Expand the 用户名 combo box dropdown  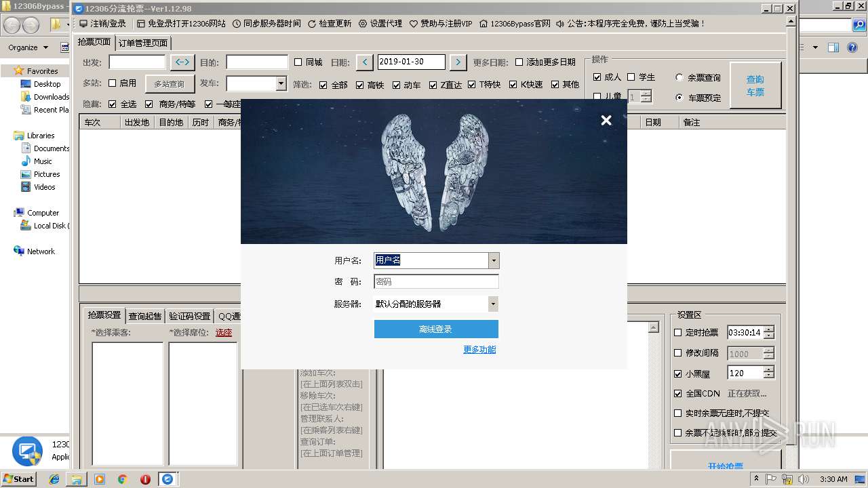point(494,260)
